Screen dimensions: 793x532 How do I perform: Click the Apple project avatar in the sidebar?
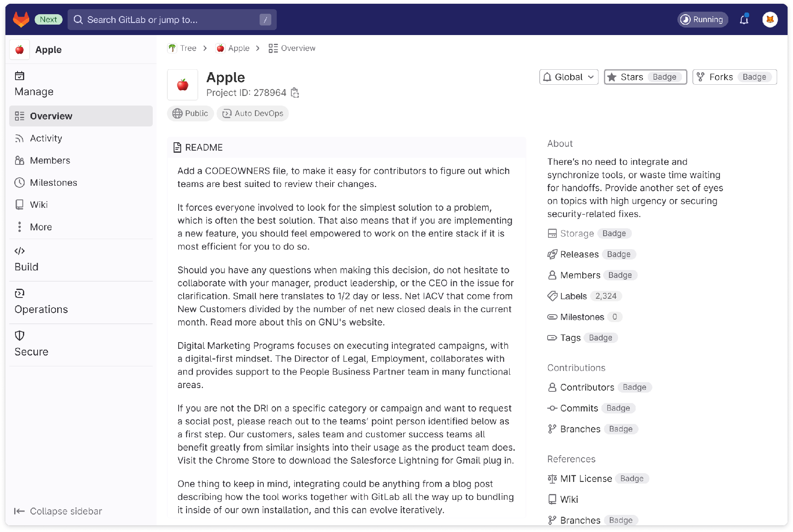20,50
